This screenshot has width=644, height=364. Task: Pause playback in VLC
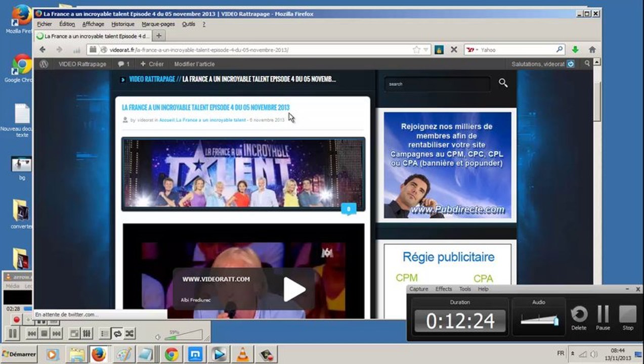[x=13, y=334]
